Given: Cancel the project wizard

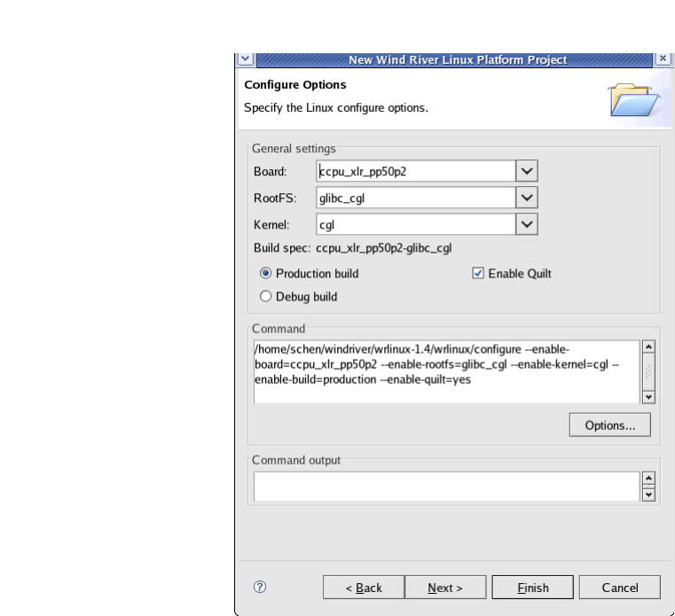Looking at the screenshot, I should pos(620,587).
